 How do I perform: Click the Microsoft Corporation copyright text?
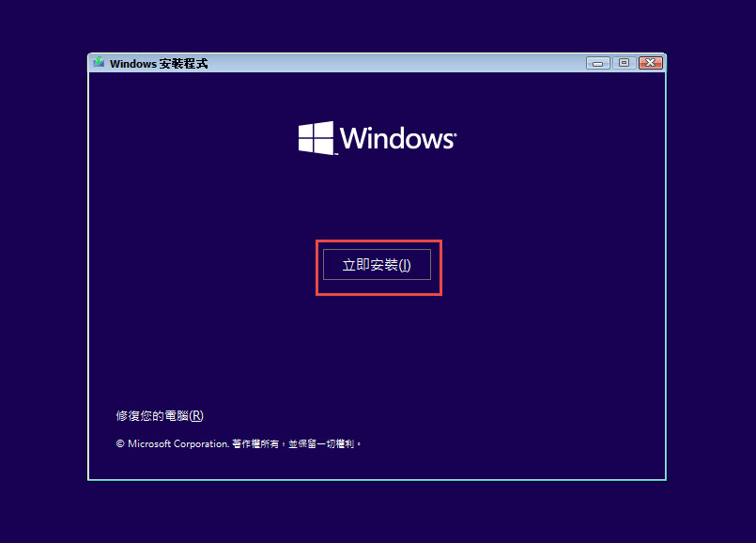point(239,443)
